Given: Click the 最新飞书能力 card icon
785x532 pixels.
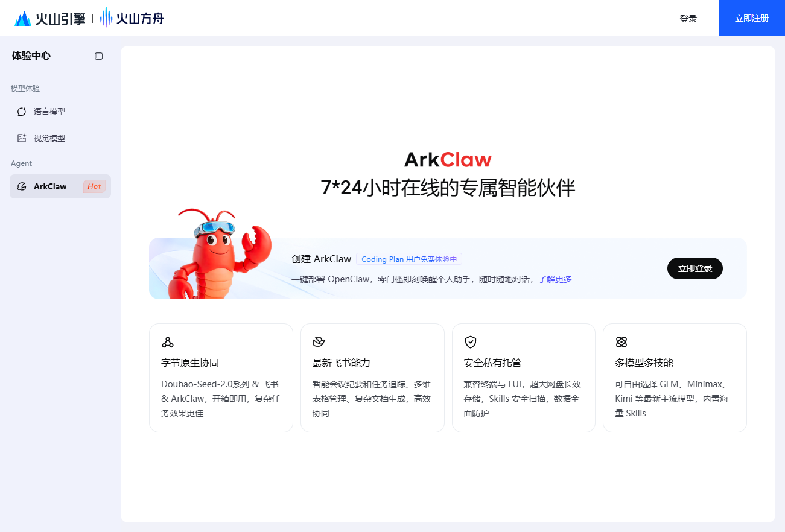Looking at the screenshot, I should tap(318, 341).
